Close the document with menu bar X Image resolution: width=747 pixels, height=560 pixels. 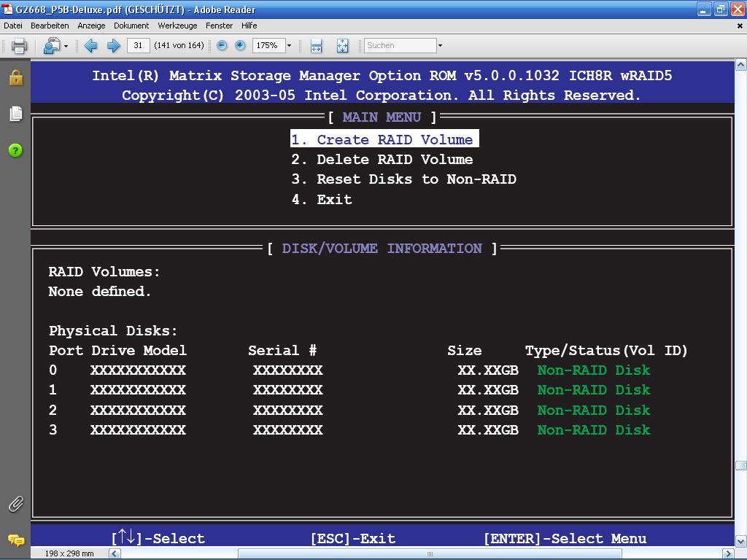(x=740, y=26)
